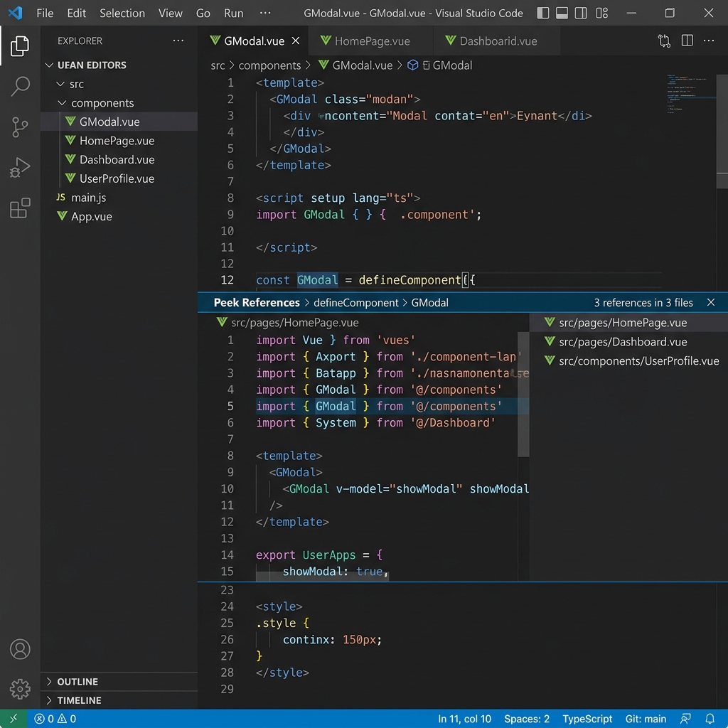Click the components breadcrumb segment
This screenshot has width=728, height=728.
[269, 65]
